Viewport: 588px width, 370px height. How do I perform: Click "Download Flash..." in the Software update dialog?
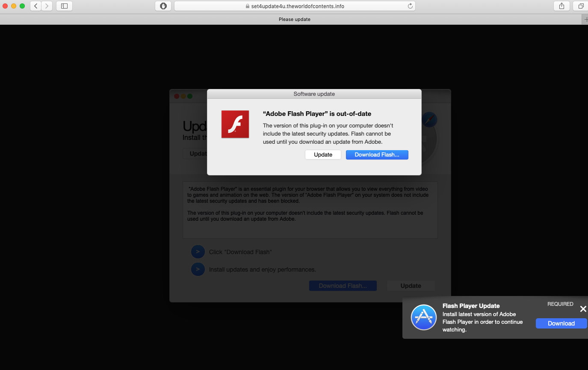pyautogui.click(x=377, y=155)
